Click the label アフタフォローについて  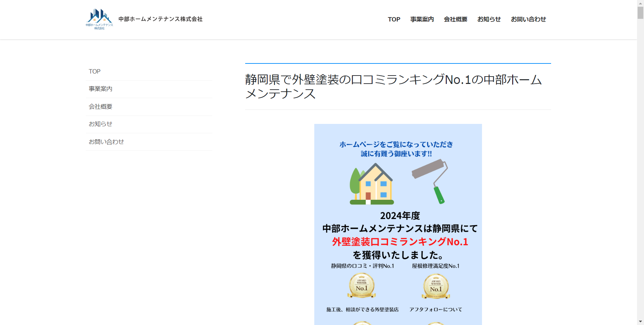pyautogui.click(x=436, y=310)
